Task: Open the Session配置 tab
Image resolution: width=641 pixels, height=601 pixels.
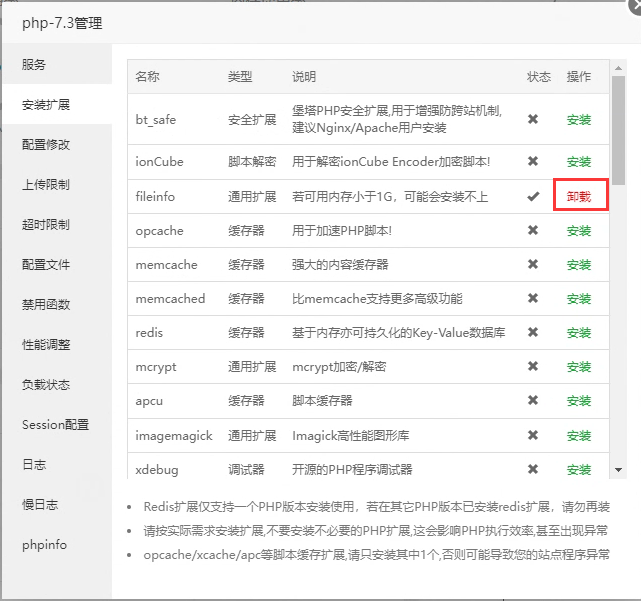Action: (x=55, y=425)
